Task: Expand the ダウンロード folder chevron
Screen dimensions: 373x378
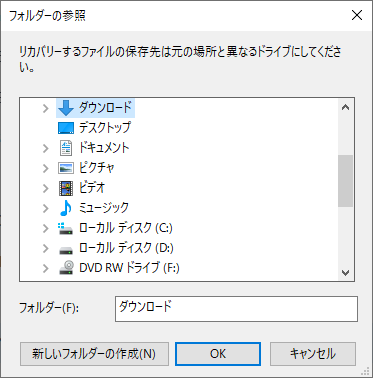Action: click(x=46, y=108)
